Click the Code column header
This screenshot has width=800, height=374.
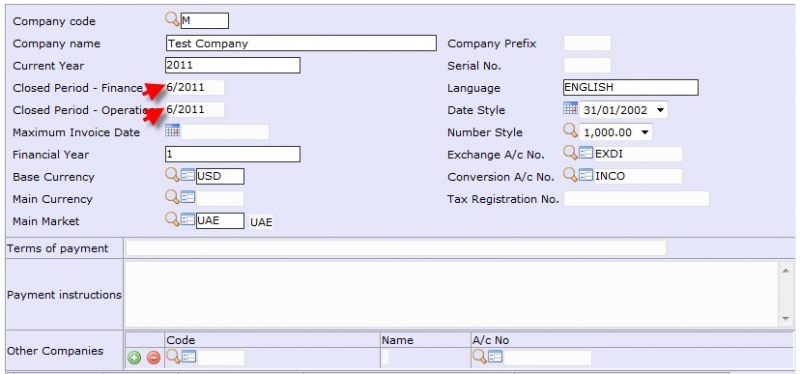[181, 340]
